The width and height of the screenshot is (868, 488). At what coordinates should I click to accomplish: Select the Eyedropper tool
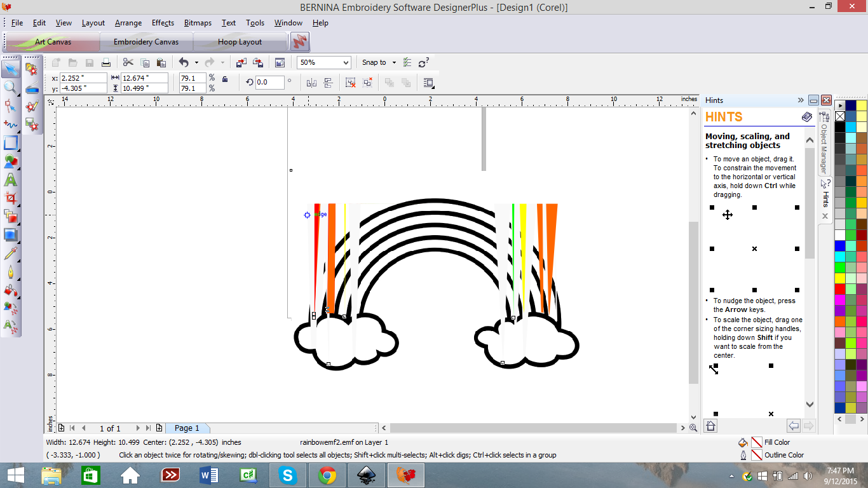tap(11, 254)
